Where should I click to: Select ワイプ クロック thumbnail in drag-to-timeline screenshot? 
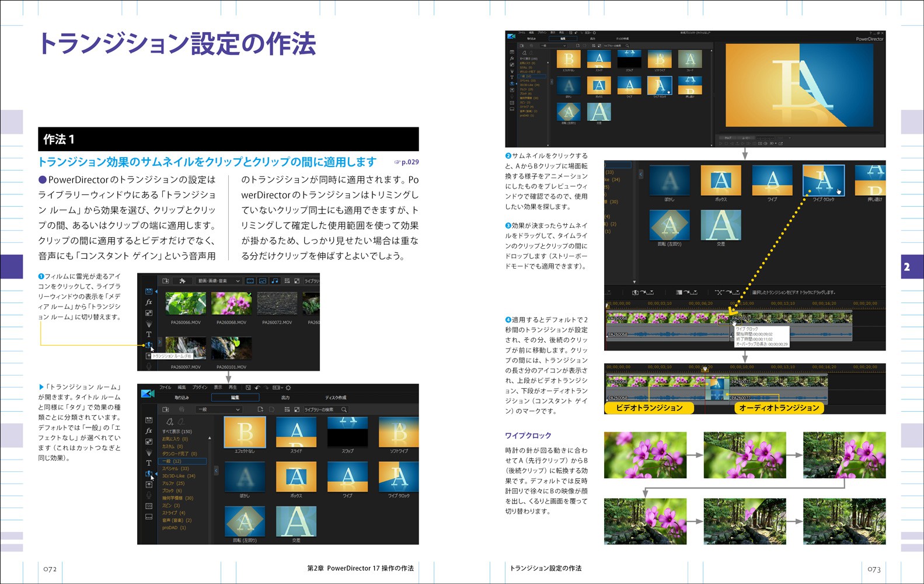[824, 181]
